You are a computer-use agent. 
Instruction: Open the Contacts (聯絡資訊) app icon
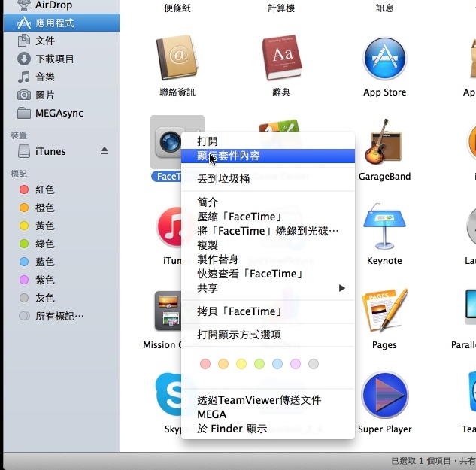click(177, 58)
